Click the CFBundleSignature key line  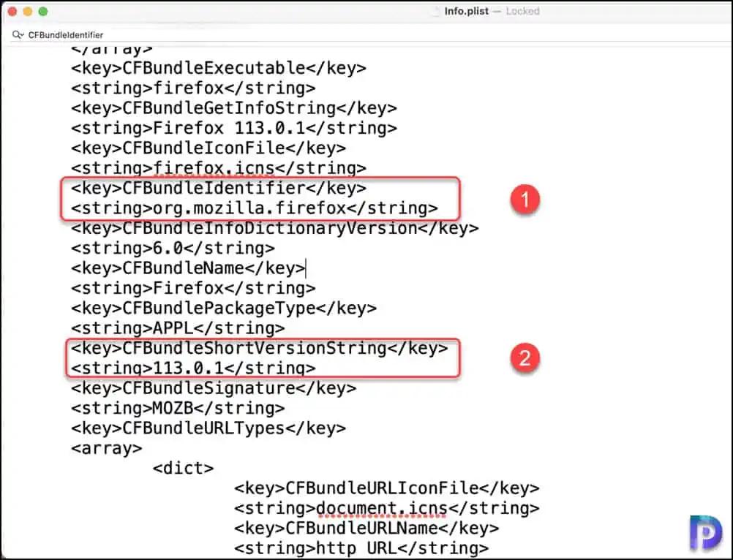click(x=214, y=389)
